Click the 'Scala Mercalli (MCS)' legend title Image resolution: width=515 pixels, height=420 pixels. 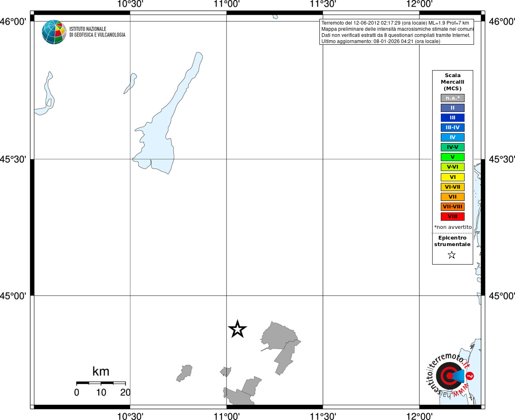tap(453, 82)
